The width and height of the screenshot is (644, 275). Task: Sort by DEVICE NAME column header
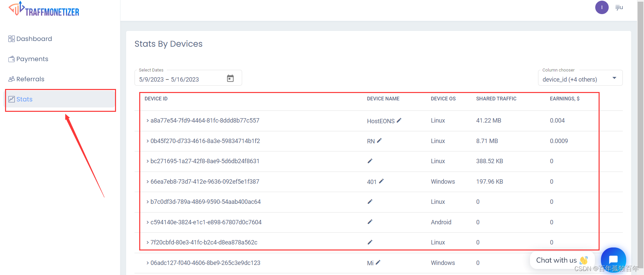click(x=383, y=99)
